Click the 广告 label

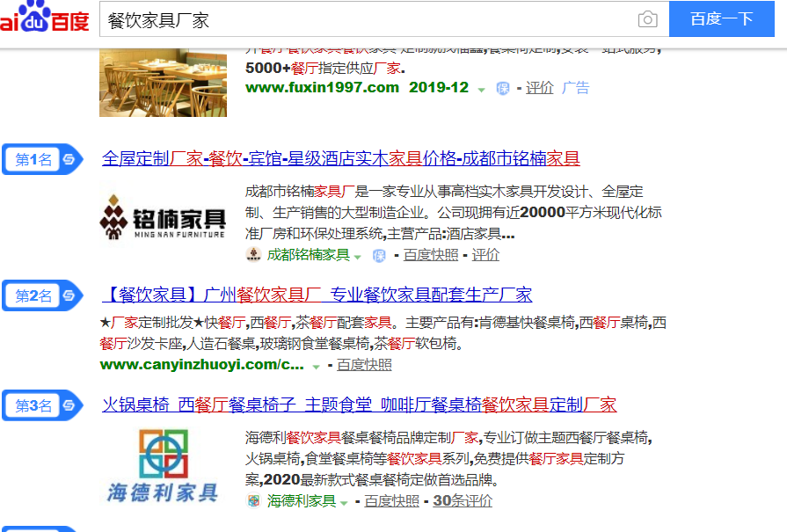click(x=575, y=88)
